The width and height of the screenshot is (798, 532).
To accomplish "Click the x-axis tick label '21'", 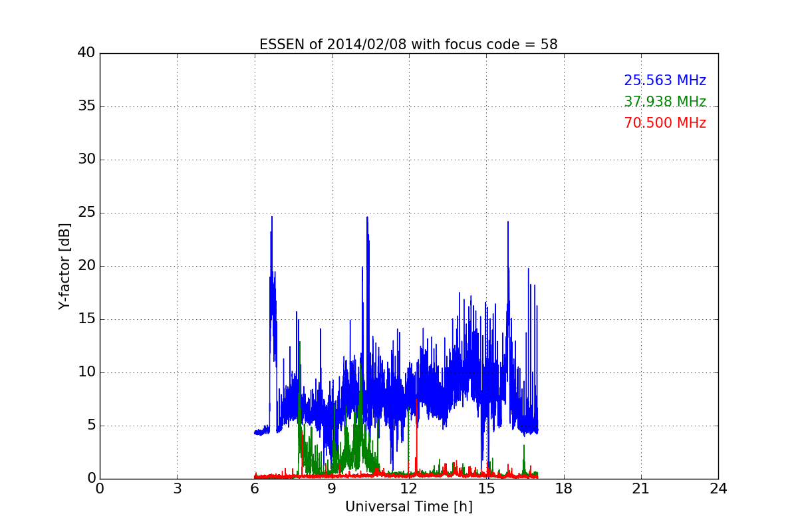I will [x=641, y=489].
